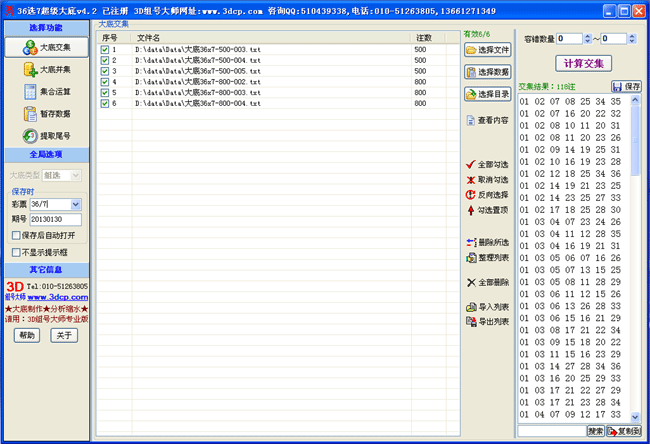Enable 保存后自动打开 checkbox

tap(16, 235)
